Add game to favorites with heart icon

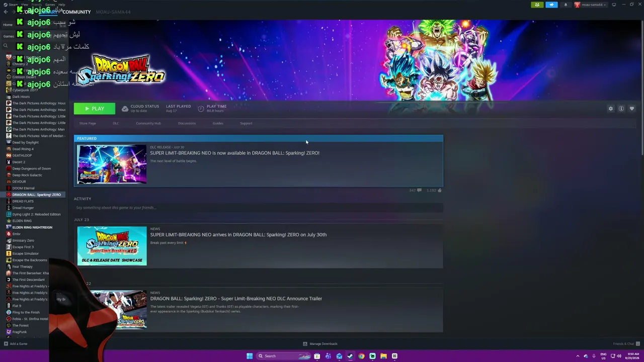pos(632,109)
